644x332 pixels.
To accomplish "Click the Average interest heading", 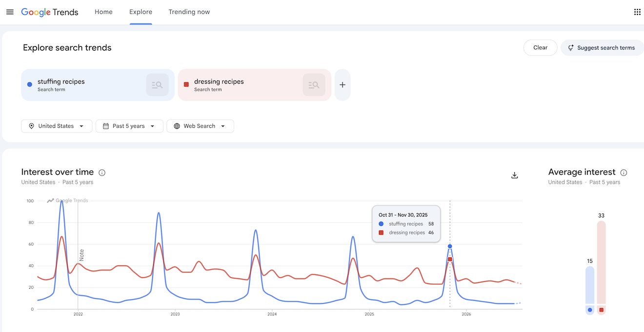I will point(582,172).
